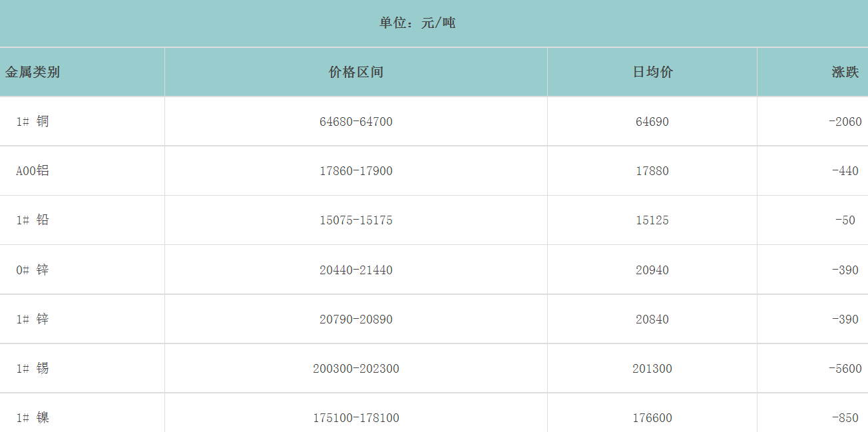Click the 涨跌 column header
The height and width of the screenshot is (432, 868).
[x=845, y=72]
